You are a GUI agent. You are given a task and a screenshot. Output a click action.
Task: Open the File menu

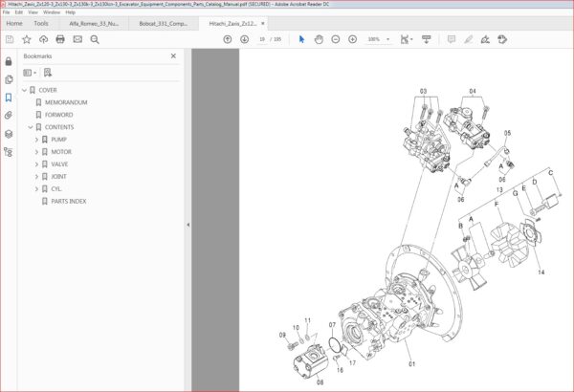[x=7, y=12]
